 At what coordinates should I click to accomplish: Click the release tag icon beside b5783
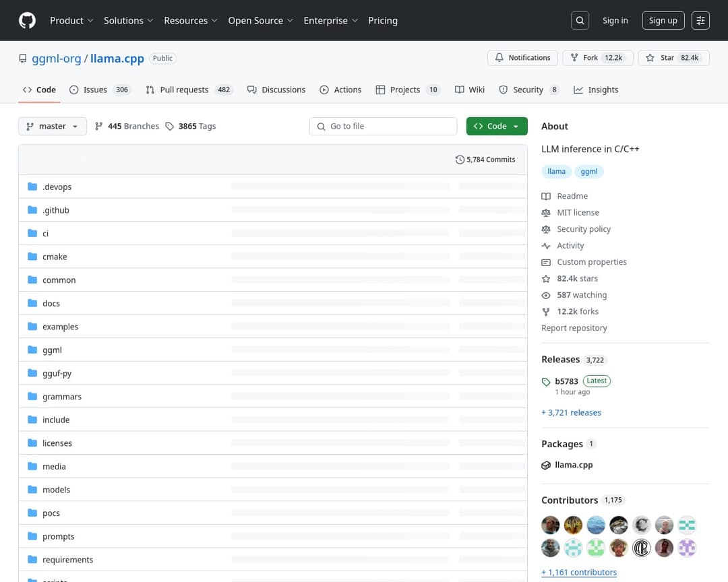coord(546,381)
